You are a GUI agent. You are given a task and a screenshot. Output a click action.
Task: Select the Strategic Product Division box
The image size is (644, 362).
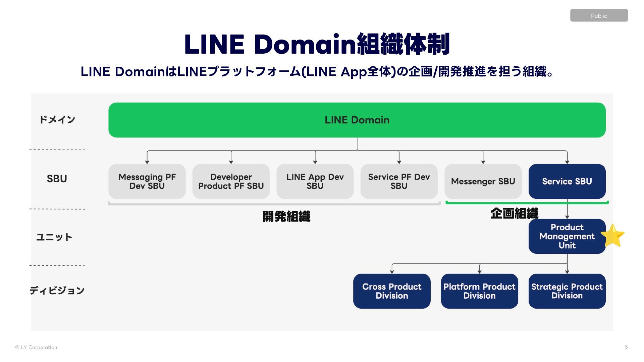567,291
